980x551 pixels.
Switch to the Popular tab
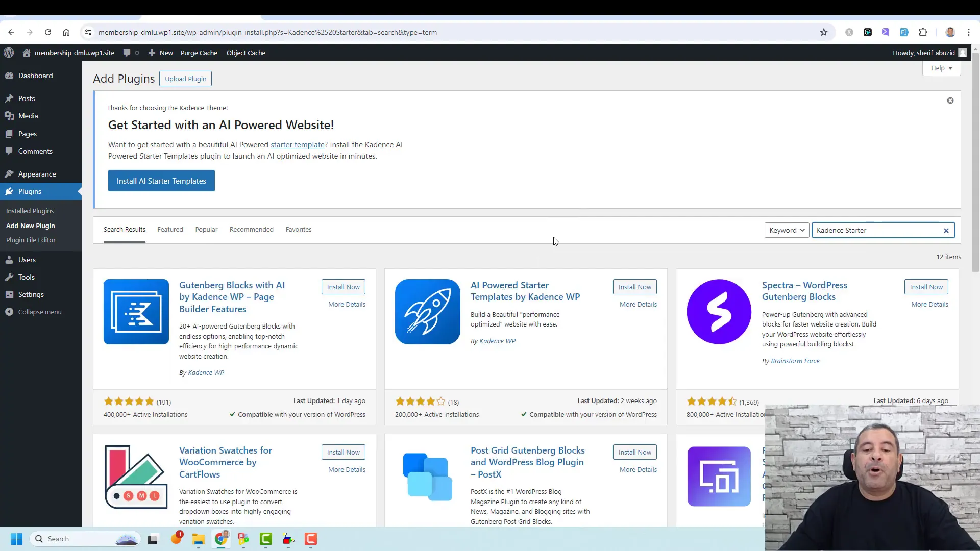tap(206, 230)
